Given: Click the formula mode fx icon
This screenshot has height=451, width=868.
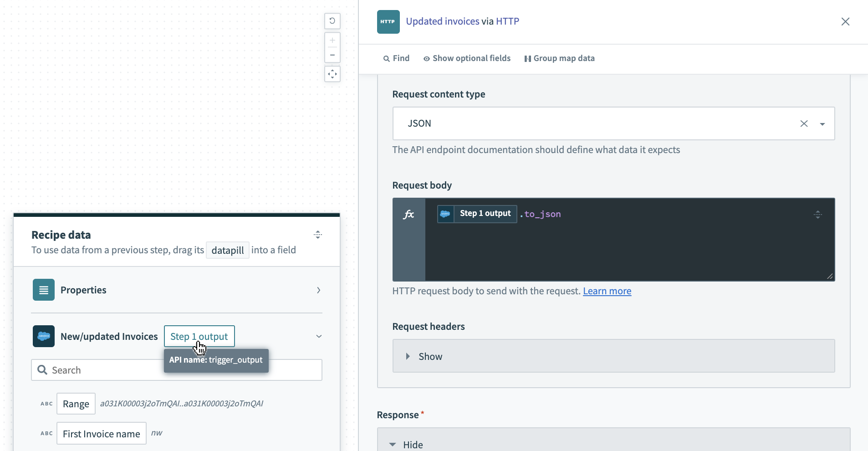Looking at the screenshot, I should pyautogui.click(x=408, y=215).
